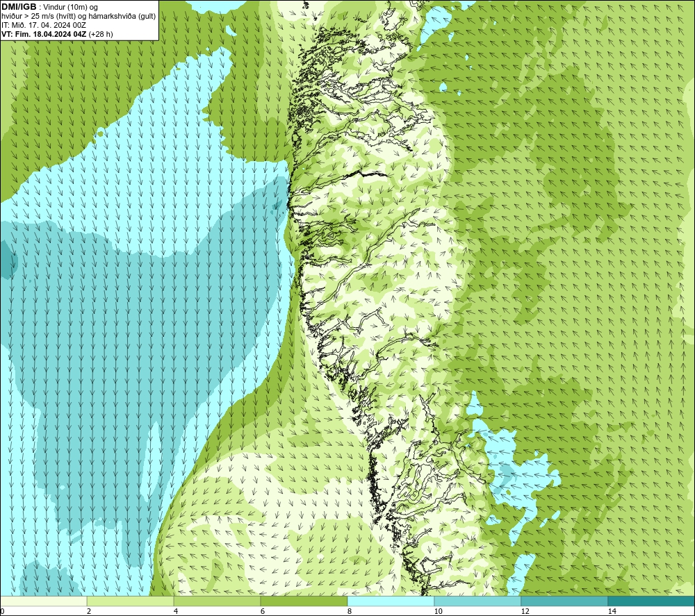Click the colorbar label '4'
This screenshot has height=616, width=695.
[176, 611]
